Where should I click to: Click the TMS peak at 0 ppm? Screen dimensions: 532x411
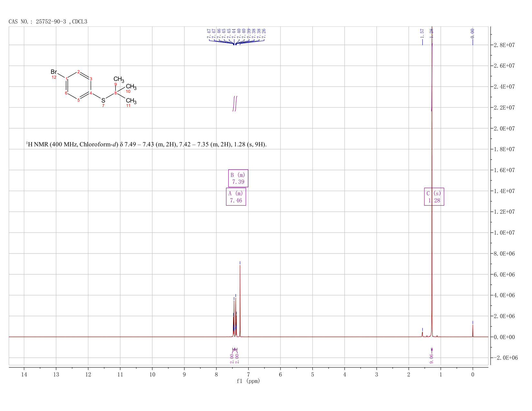click(473, 330)
